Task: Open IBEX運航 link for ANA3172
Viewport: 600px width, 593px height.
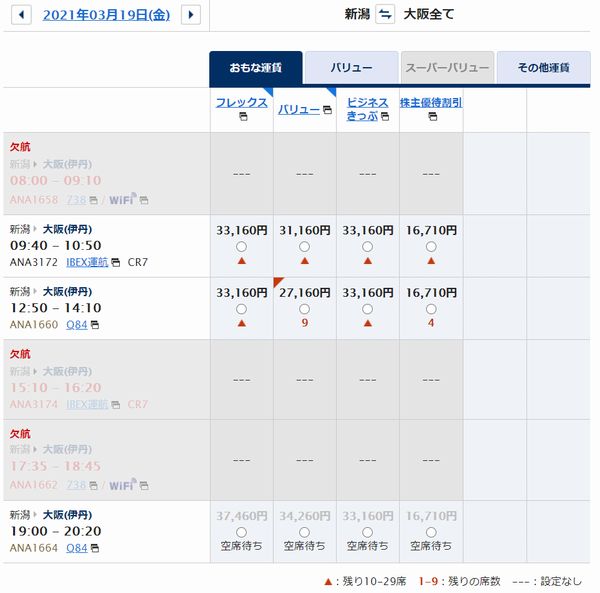Action: coord(87,262)
